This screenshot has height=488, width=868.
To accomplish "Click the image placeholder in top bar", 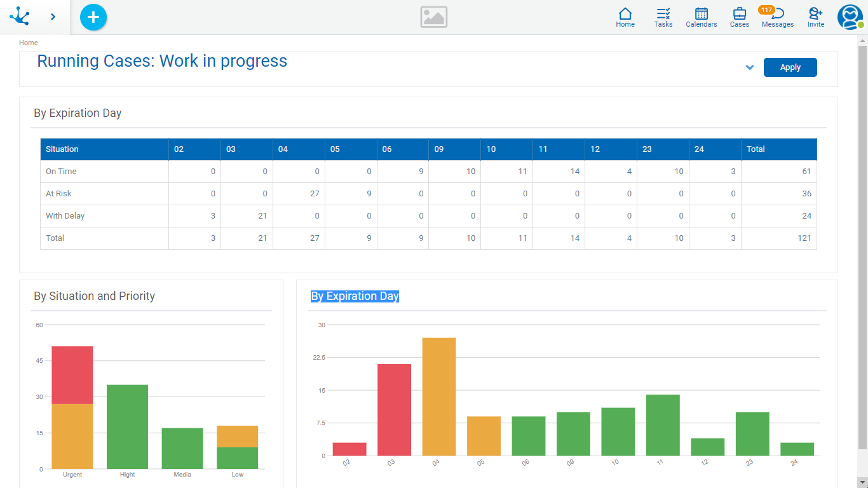I will (x=434, y=17).
